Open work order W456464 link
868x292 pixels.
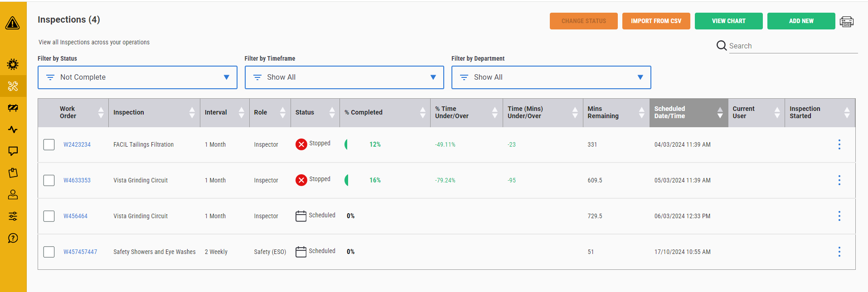click(75, 216)
